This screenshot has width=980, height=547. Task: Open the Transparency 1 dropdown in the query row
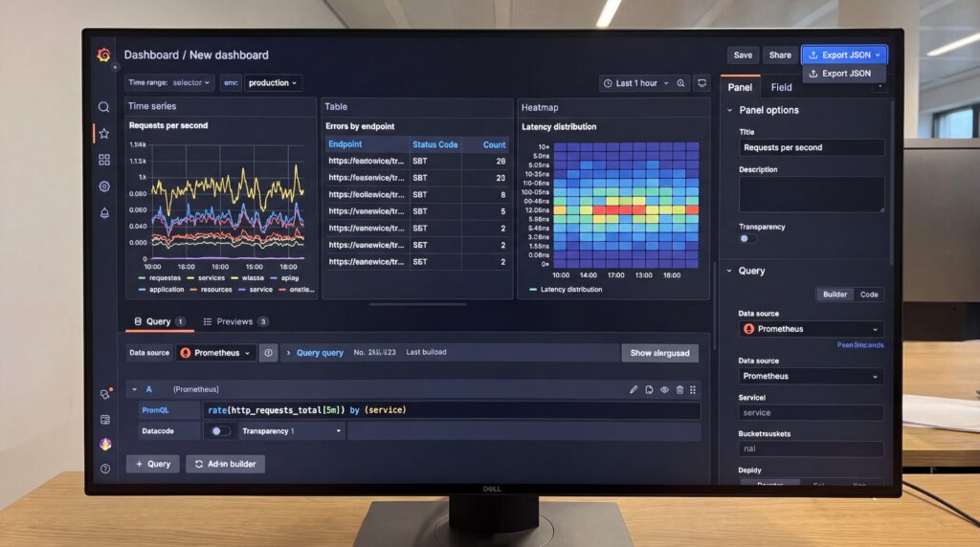291,431
